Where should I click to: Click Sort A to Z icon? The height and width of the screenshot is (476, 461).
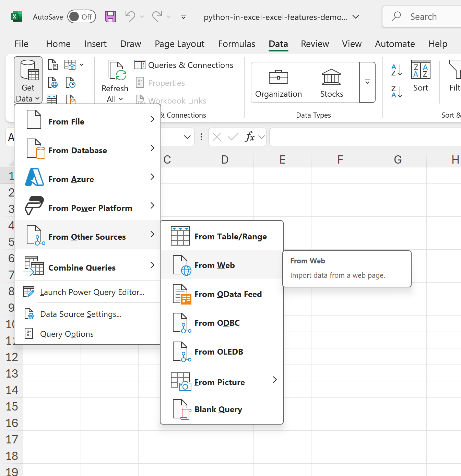[397, 70]
